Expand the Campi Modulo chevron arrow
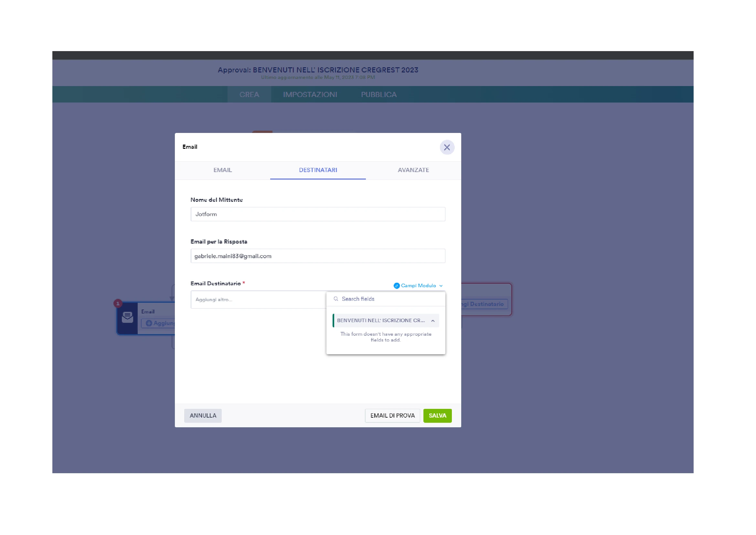The width and height of the screenshot is (756, 535). [441, 286]
